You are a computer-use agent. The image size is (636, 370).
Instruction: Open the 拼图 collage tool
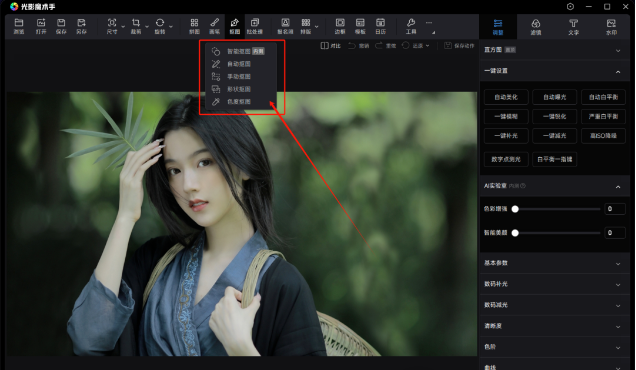click(x=194, y=26)
